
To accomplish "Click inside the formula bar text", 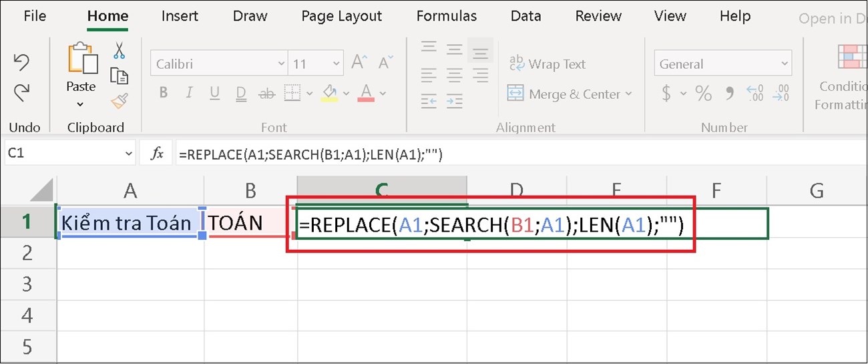I will tap(310, 154).
